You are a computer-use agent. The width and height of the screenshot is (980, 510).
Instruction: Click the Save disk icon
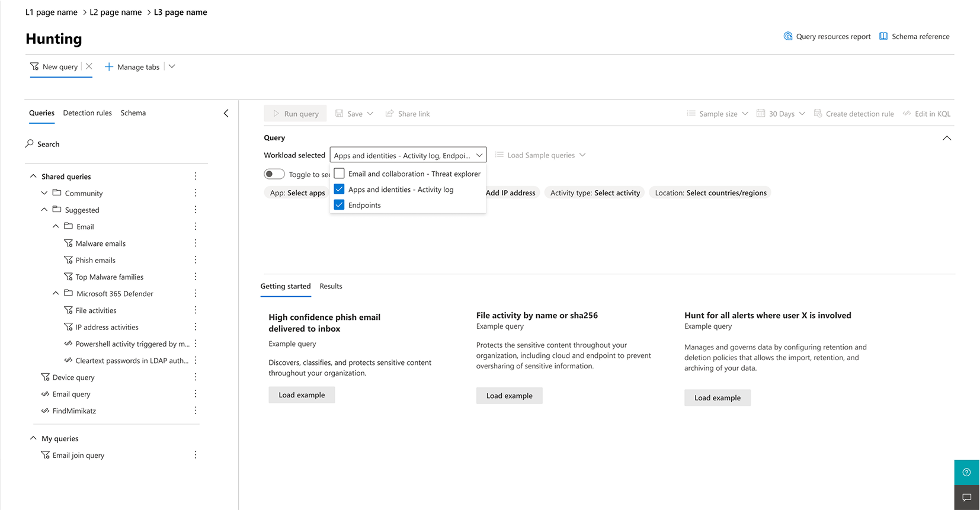340,113
